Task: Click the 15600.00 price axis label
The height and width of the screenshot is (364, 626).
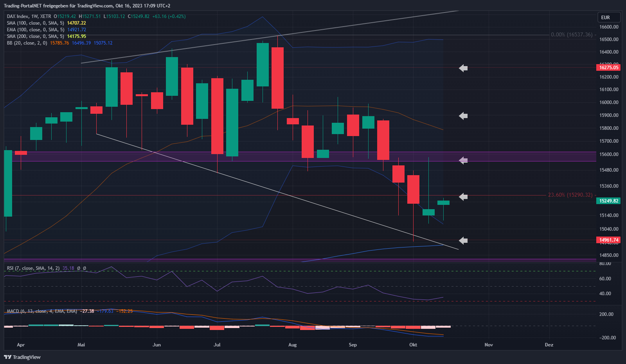Action: [x=609, y=154]
